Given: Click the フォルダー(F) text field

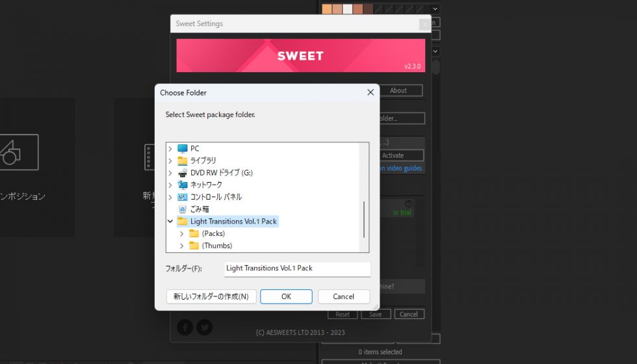Looking at the screenshot, I should click(298, 268).
